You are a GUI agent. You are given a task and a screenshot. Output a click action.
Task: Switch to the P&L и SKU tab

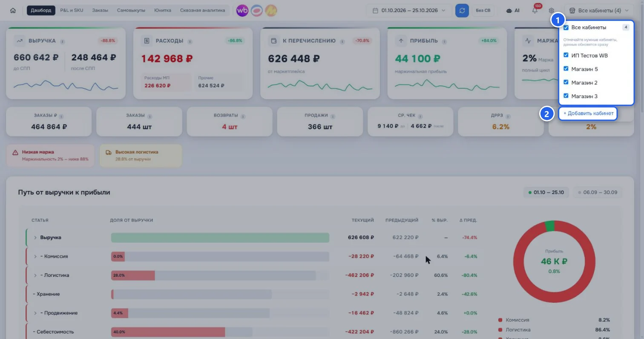72,10
